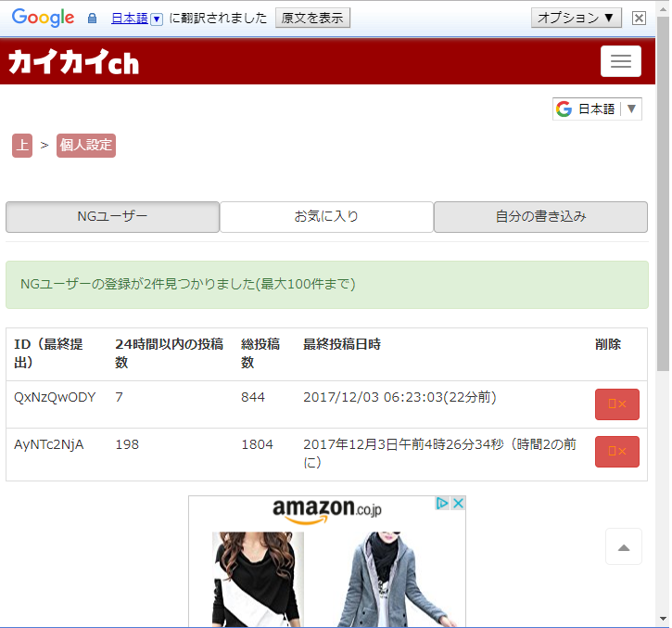
Task: Open the 自分の書き込み tab
Action: pos(539,217)
